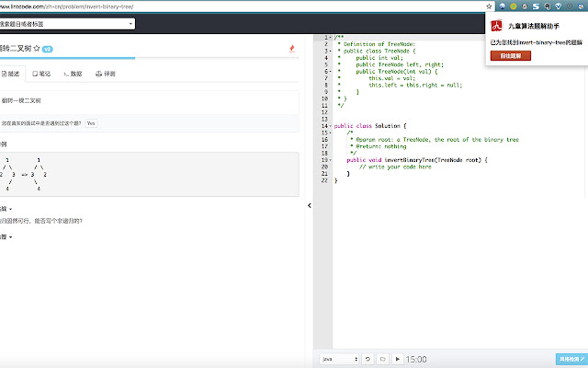The height and width of the screenshot is (368, 588).
Task: Open the Java language dropdown
Action: (338, 359)
